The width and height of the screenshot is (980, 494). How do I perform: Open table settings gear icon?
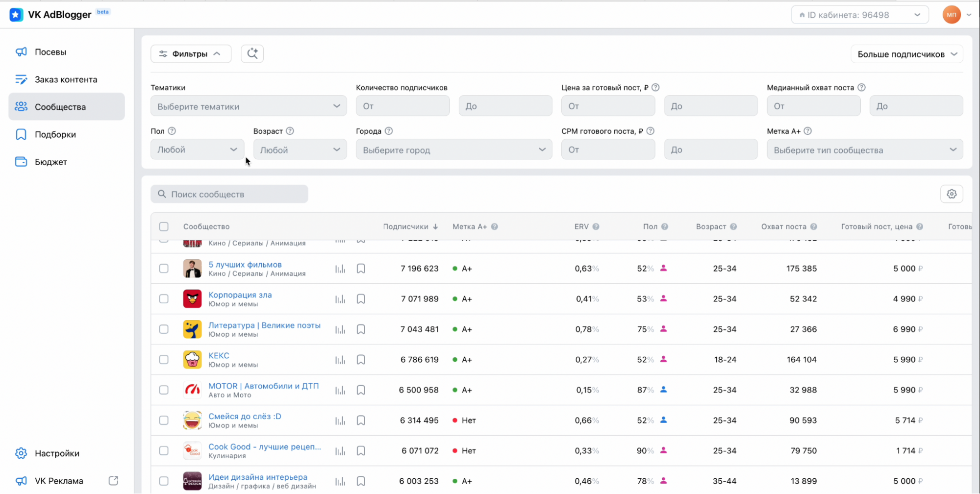[x=952, y=194]
